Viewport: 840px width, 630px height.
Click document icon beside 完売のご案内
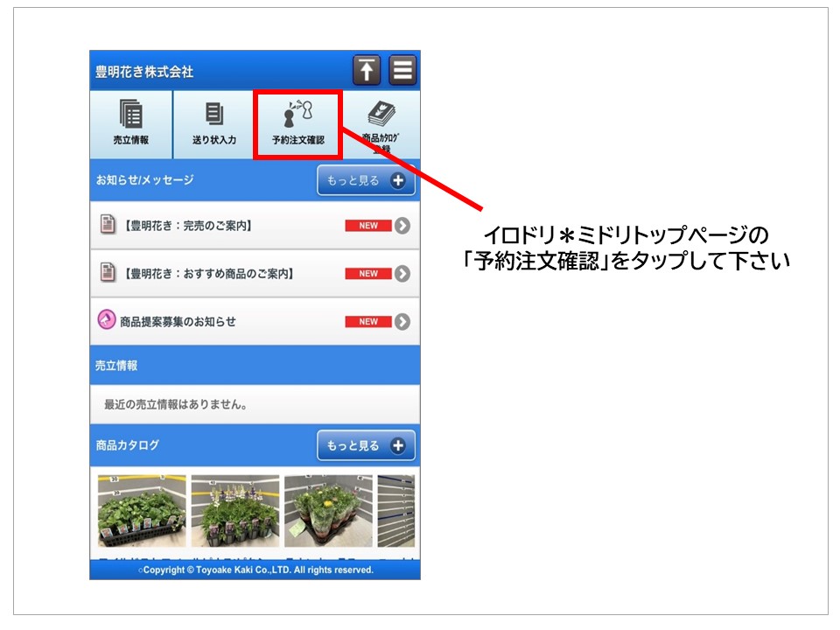pyautogui.click(x=107, y=226)
